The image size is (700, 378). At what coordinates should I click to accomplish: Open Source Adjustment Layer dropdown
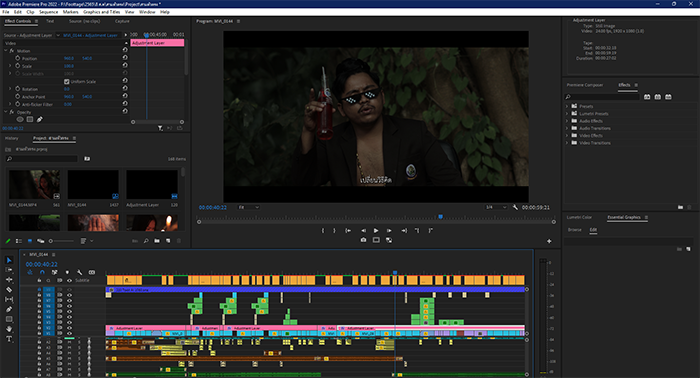(58, 35)
